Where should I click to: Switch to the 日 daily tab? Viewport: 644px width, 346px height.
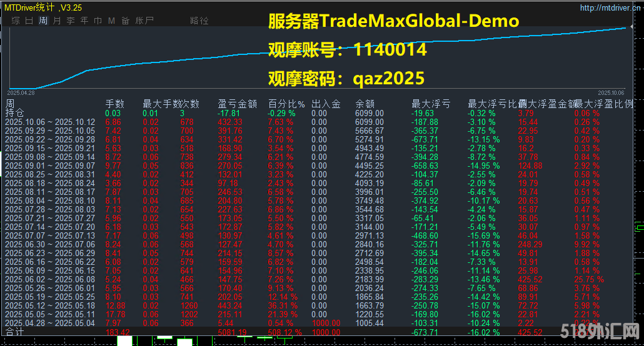[x=29, y=21]
